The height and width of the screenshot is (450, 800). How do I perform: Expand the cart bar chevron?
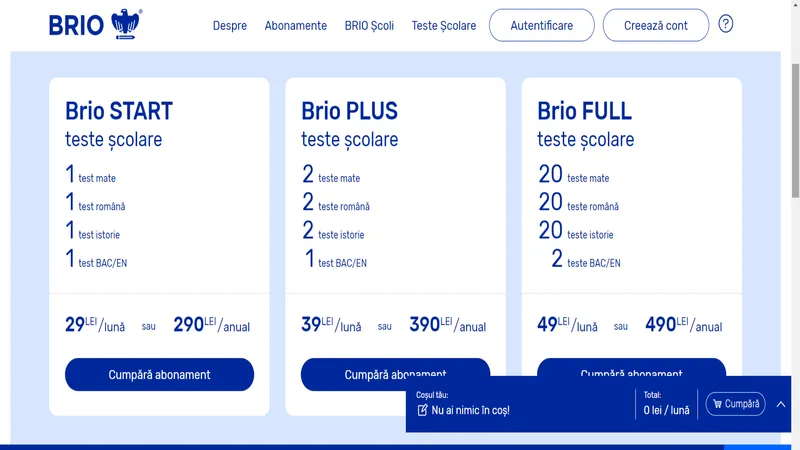pyautogui.click(x=781, y=404)
